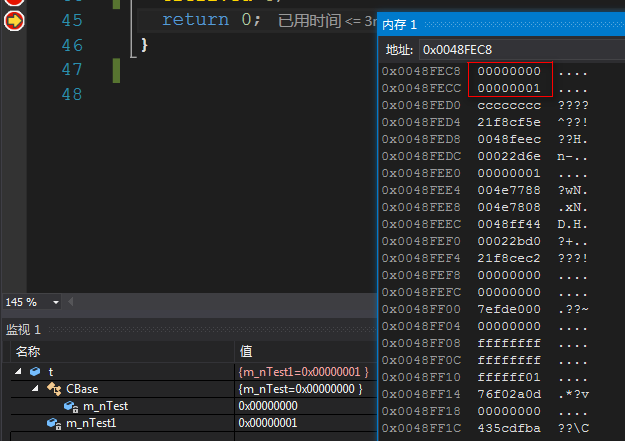Click the locked field icon beside m_nTest1
This screenshot has height=441, width=625.
click(54, 423)
